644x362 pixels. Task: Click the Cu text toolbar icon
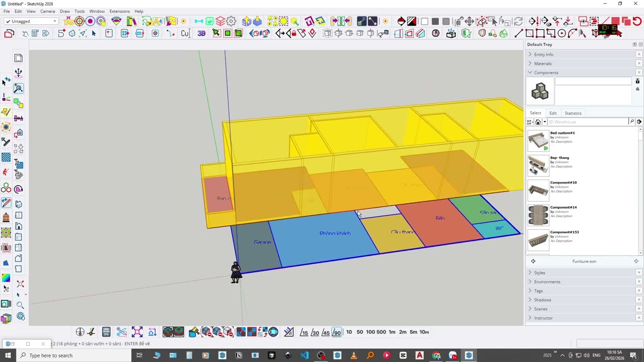click(185, 33)
